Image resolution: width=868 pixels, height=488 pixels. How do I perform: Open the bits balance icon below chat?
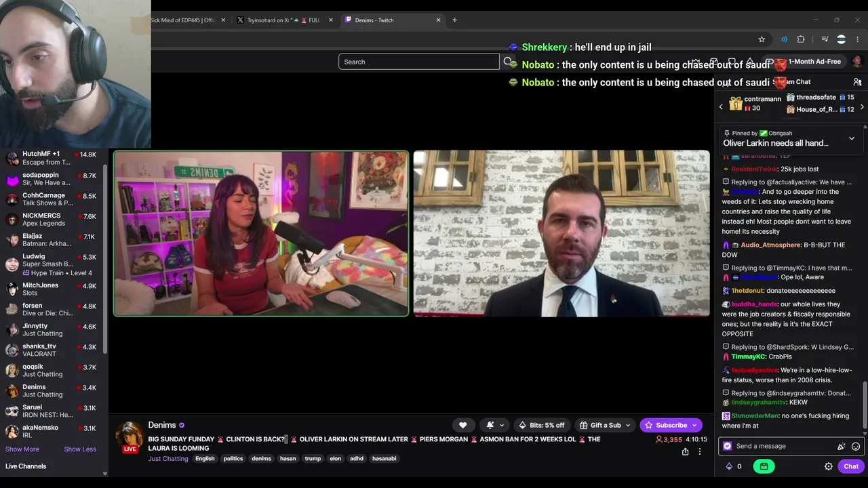click(x=729, y=466)
